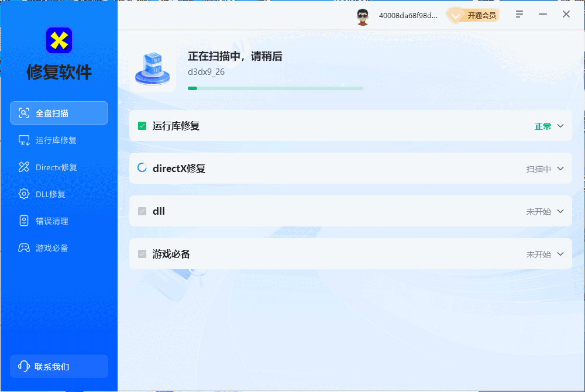Enable the dll scan checkbox
585x392 pixels.
142,211
